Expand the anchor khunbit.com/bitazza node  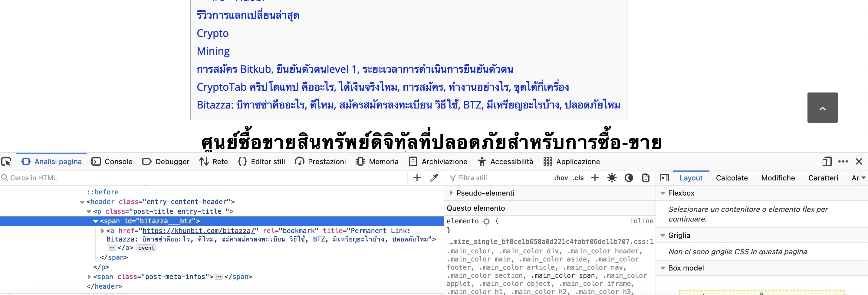tap(102, 231)
